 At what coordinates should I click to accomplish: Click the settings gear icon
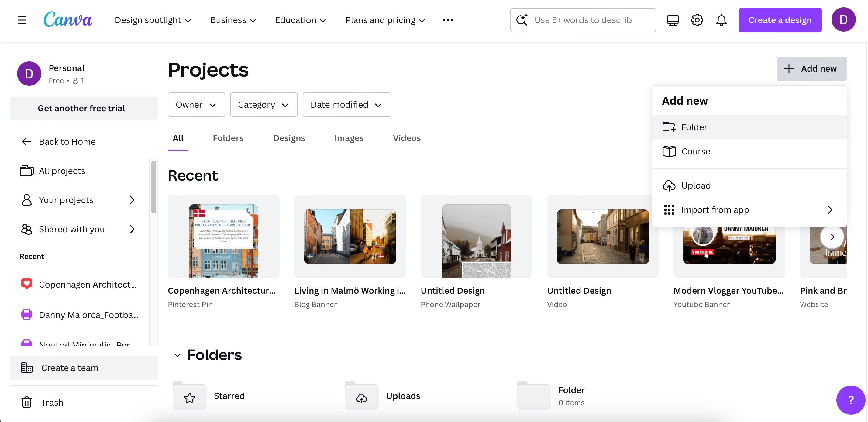(697, 20)
